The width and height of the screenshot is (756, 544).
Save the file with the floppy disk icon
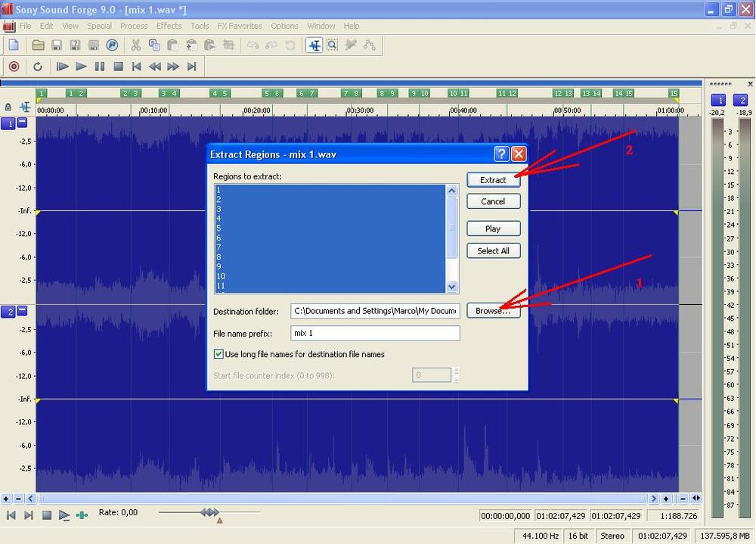pyautogui.click(x=57, y=45)
